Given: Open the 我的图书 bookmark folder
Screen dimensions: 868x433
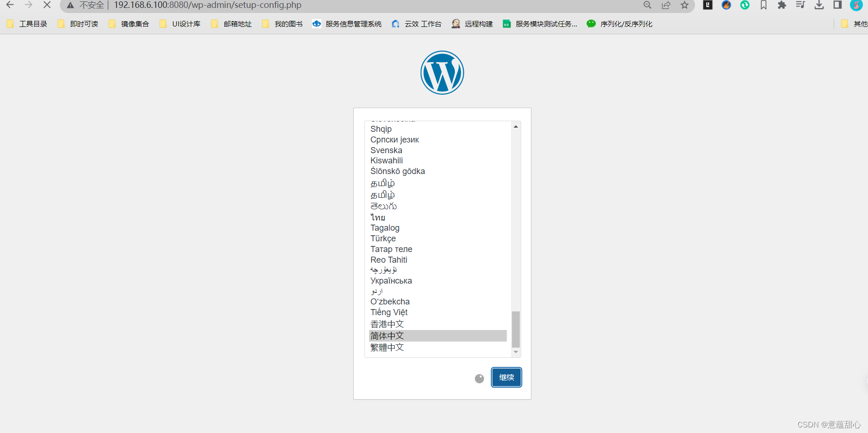Looking at the screenshot, I should (x=282, y=24).
